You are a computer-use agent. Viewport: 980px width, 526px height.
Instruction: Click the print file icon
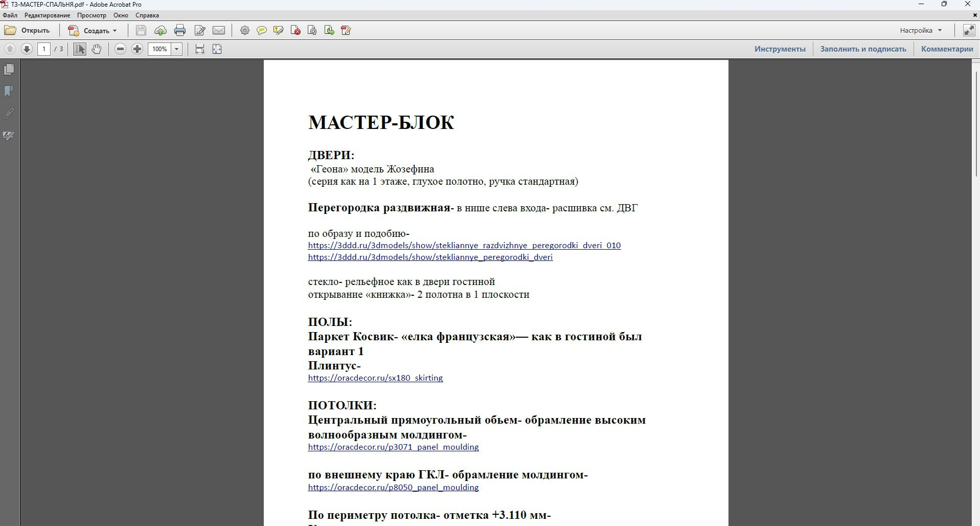(179, 31)
